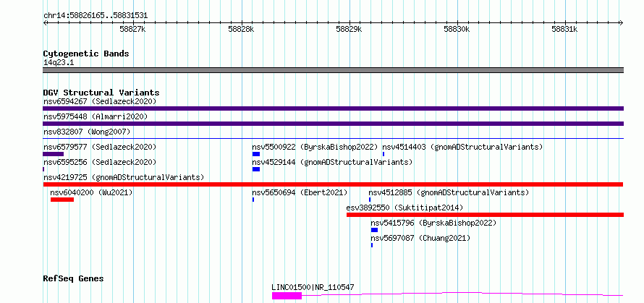Click the esv3892550 (Suktitipat2014) label
This screenshot has width=644, height=303.
404,208
